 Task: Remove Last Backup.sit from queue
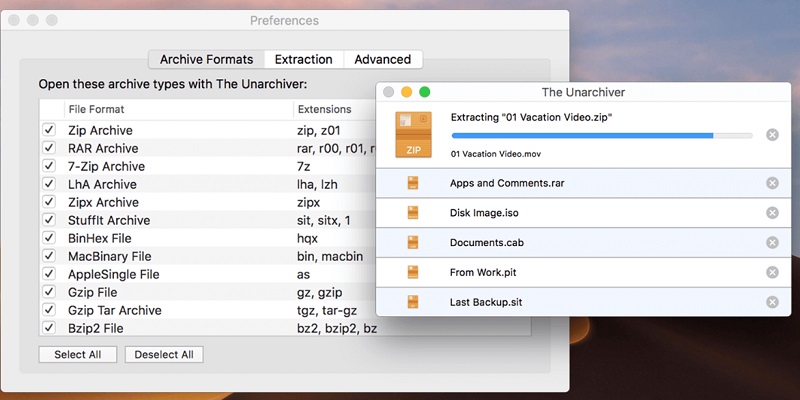pyautogui.click(x=772, y=302)
